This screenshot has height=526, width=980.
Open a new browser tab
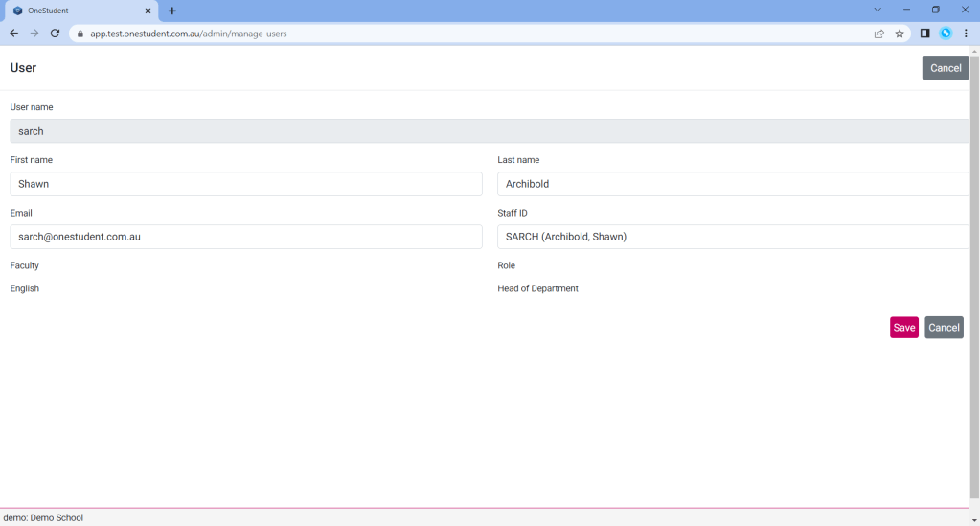(x=172, y=11)
